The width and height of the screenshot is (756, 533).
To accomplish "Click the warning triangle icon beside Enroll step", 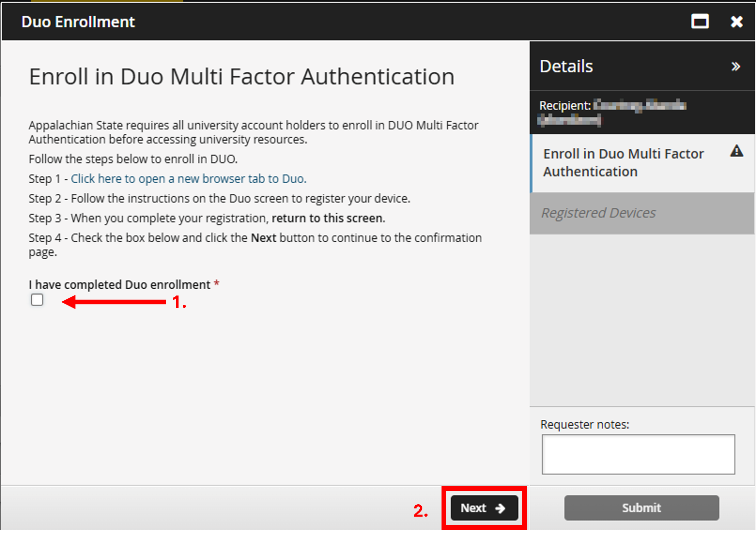I will [737, 151].
